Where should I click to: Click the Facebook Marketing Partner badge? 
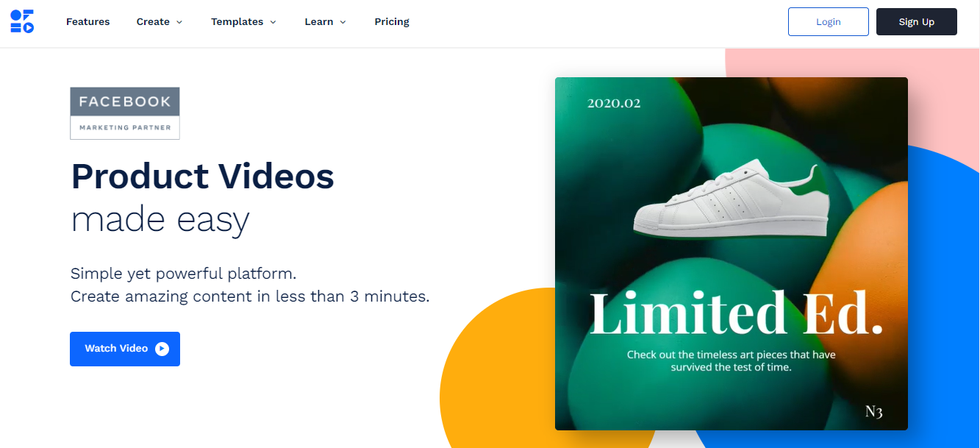point(125,113)
